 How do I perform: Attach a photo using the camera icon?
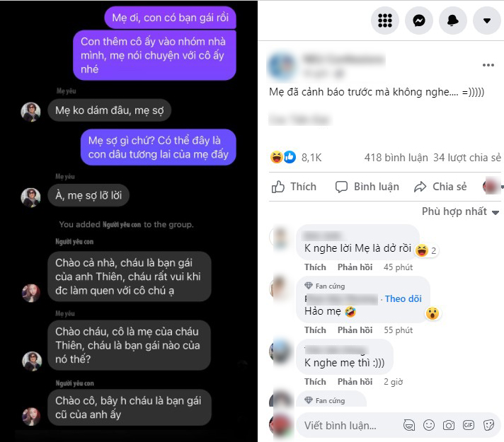point(449,425)
